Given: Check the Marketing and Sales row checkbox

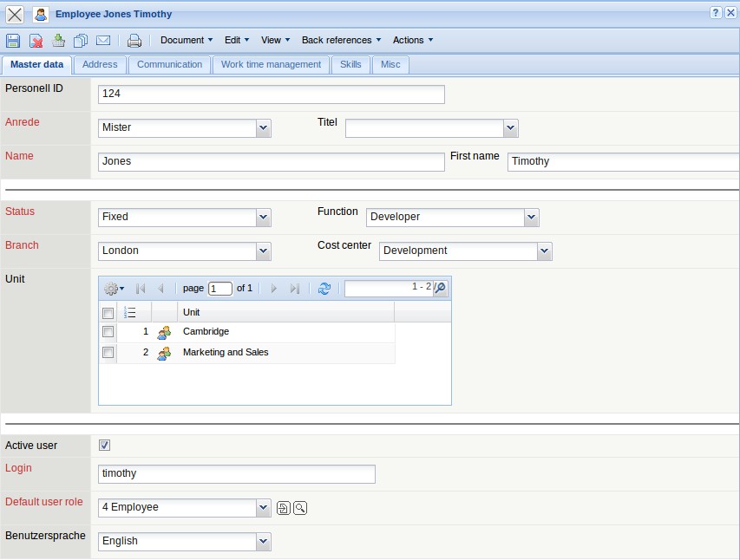Looking at the screenshot, I should (x=108, y=353).
